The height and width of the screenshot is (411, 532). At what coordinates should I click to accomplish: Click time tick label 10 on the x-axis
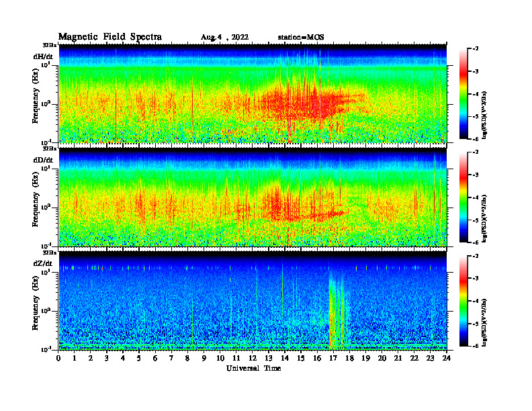coord(220,359)
